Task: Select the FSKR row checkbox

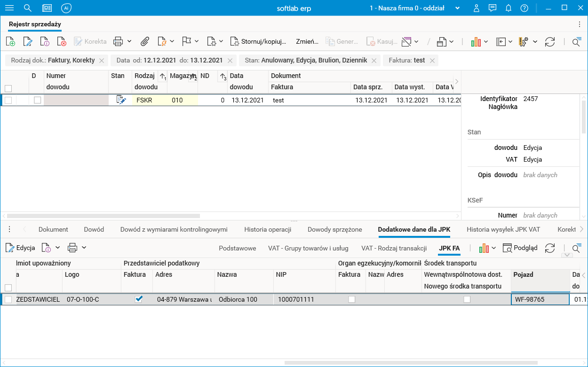Action: [8, 100]
